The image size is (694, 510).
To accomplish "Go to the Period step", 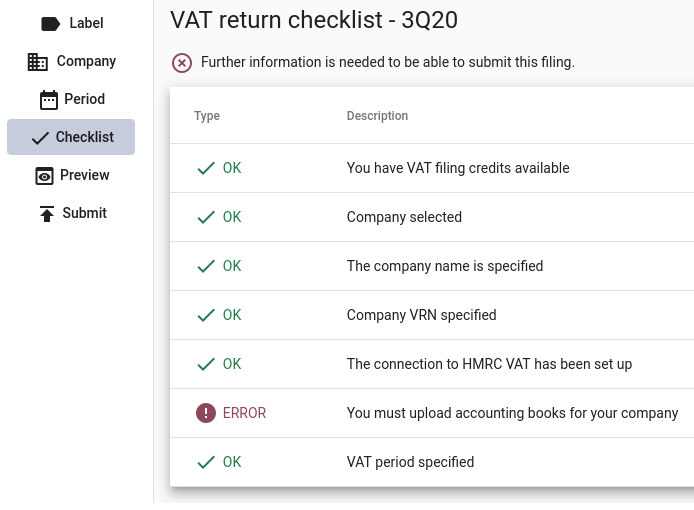I will pos(84,99).
